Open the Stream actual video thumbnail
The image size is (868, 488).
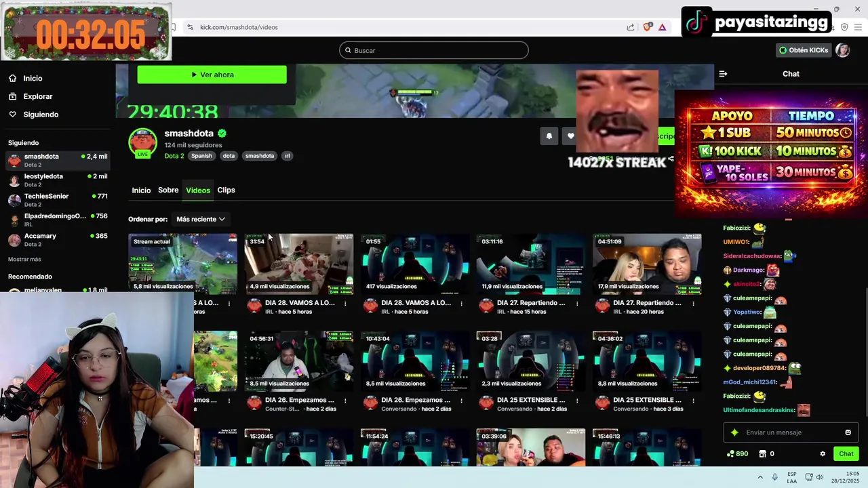click(x=183, y=264)
